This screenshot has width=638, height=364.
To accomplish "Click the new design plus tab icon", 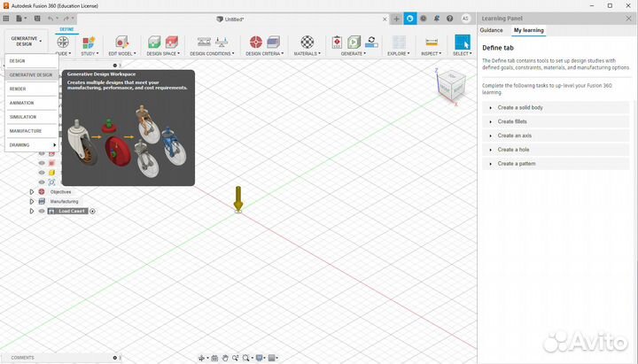I will 396,19.
